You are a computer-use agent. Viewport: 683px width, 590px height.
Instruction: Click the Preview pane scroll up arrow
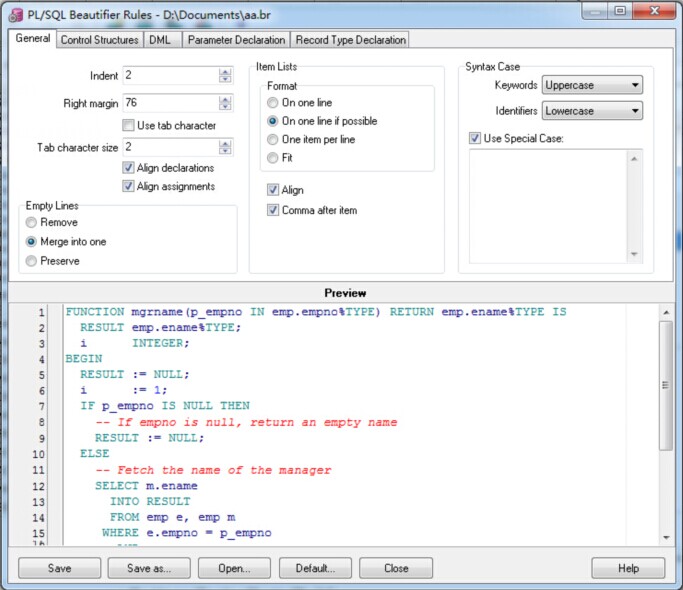click(x=666, y=312)
